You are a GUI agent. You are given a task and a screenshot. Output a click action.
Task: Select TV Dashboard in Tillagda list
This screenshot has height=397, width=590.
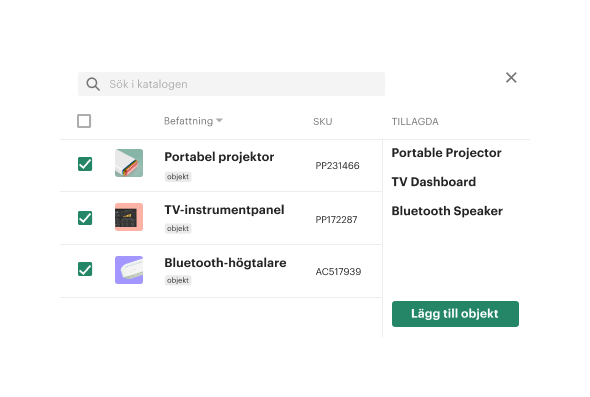[x=433, y=182]
